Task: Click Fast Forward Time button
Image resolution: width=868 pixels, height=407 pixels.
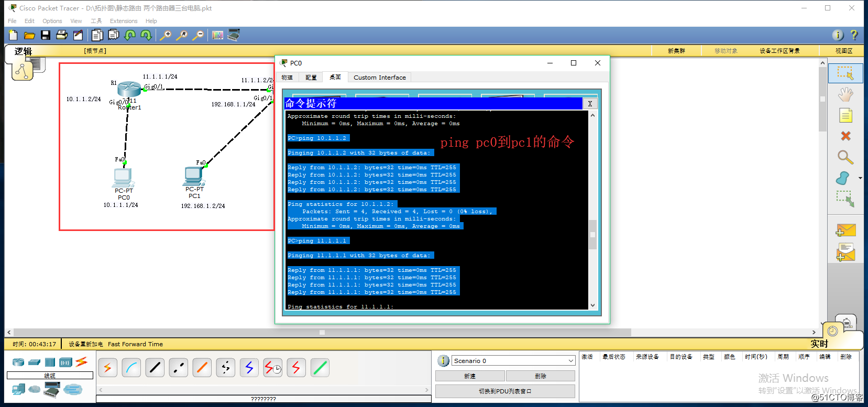Action: click(135, 344)
